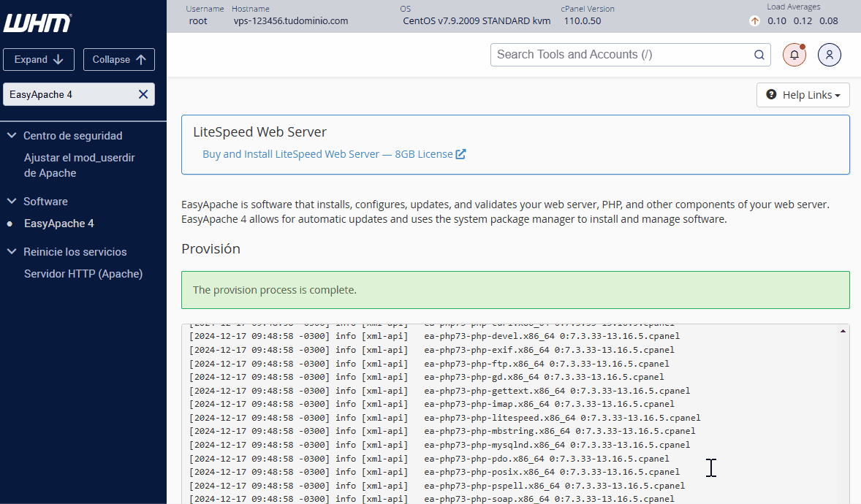The image size is (861, 504).
Task: Open the Help Links dropdown
Action: pos(803,95)
